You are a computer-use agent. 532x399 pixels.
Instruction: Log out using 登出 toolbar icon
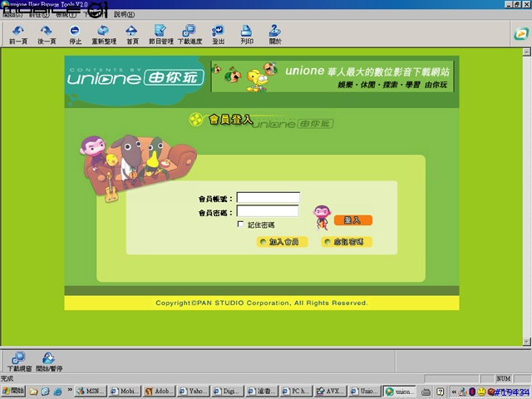pyautogui.click(x=218, y=35)
